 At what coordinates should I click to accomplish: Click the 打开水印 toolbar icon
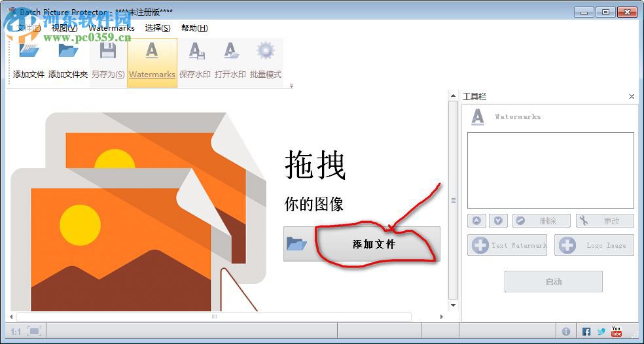click(230, 50)
